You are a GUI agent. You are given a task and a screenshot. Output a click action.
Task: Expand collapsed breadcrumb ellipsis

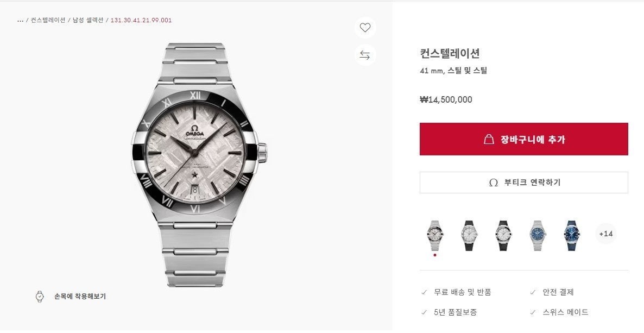click(21, 21)
